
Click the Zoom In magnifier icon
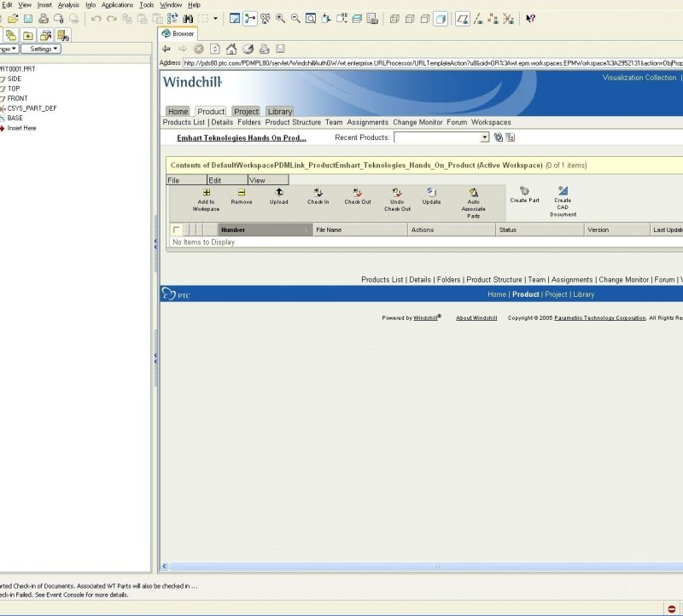281,19
